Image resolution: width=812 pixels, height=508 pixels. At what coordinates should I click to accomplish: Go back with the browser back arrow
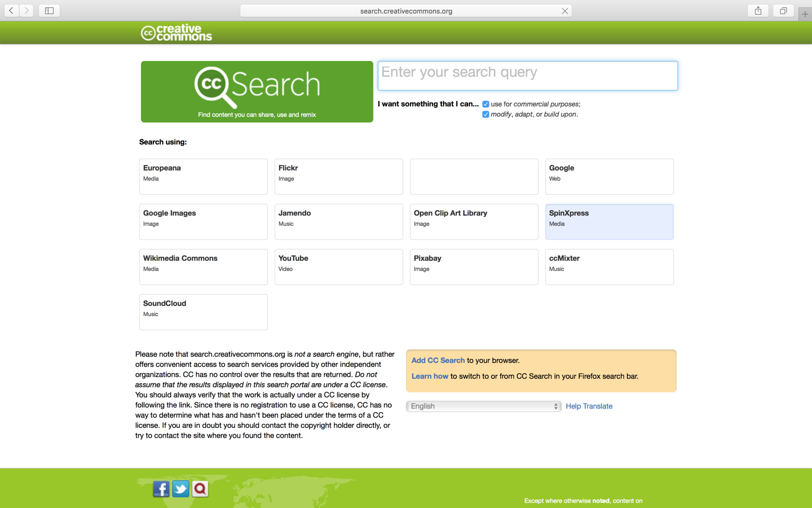pyautogui.click(x=11, y=11)
